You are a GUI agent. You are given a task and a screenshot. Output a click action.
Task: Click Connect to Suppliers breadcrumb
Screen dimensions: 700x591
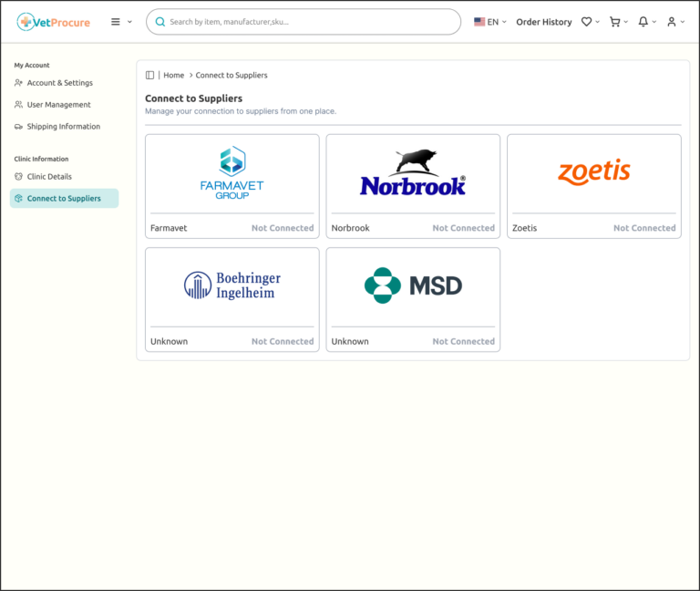[232, 75]
